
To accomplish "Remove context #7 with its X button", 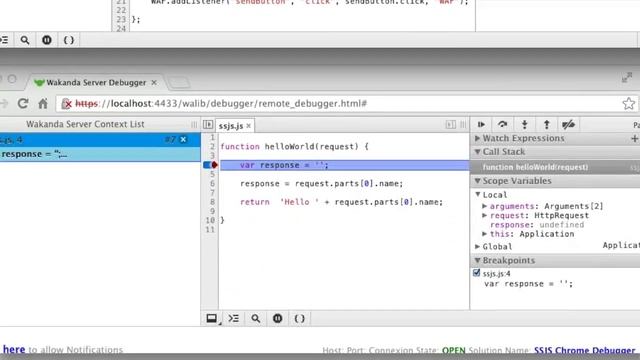I will point(183,140).
